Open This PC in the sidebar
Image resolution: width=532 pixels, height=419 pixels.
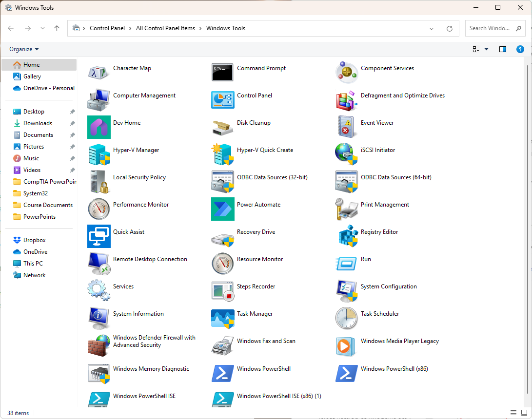33,264
